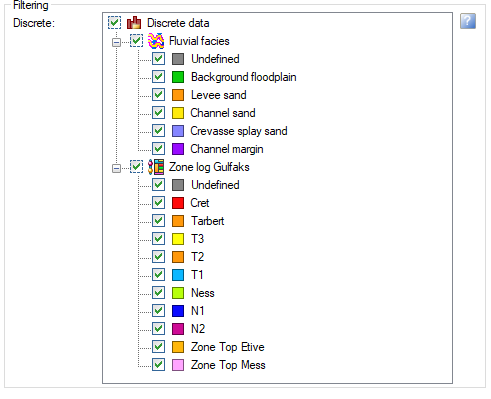Uncheck the T1 checkbox
Screen dimensions: 491x399
(x=158, y=275)
